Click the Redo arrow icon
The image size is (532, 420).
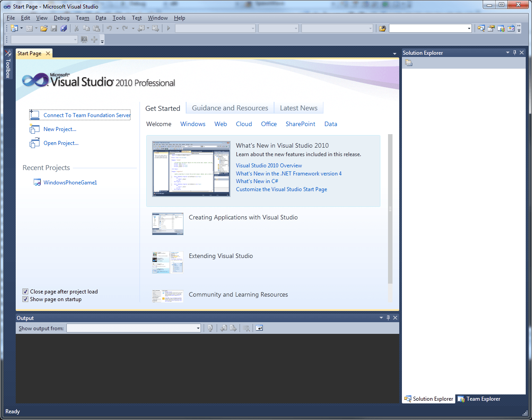[x=125, y=29]
